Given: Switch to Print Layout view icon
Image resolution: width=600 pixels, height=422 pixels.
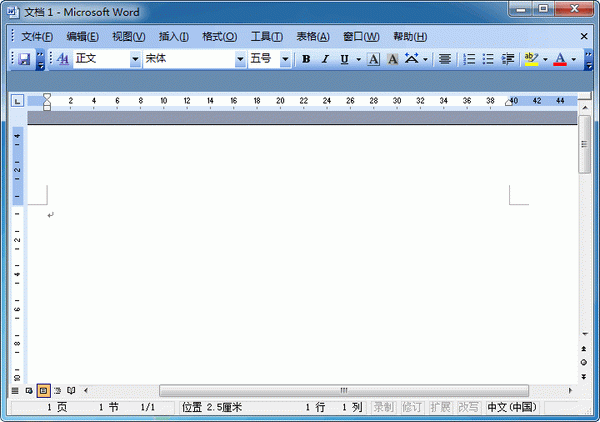Looking at the screenshot, I should coord(43,391).
